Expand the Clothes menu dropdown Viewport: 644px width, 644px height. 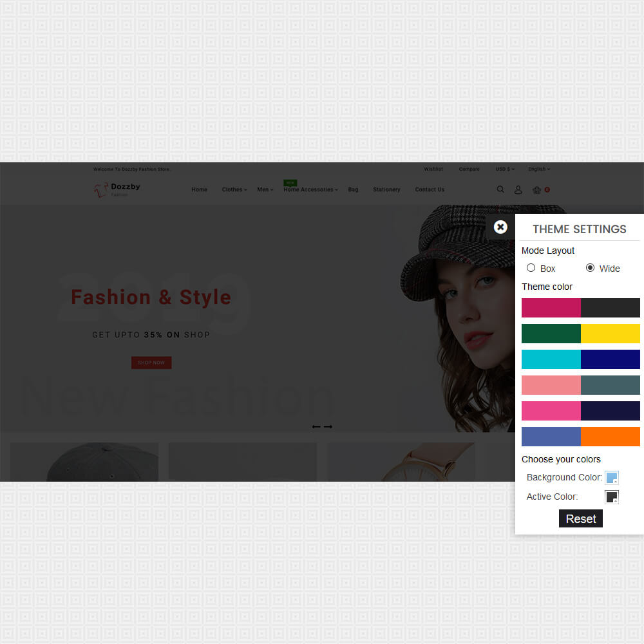[234, 189]
